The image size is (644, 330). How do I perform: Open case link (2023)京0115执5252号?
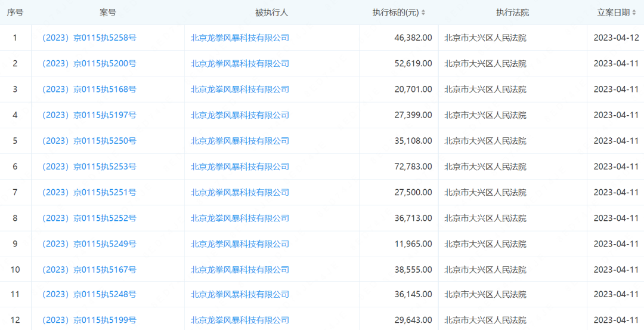pos(89,218)
